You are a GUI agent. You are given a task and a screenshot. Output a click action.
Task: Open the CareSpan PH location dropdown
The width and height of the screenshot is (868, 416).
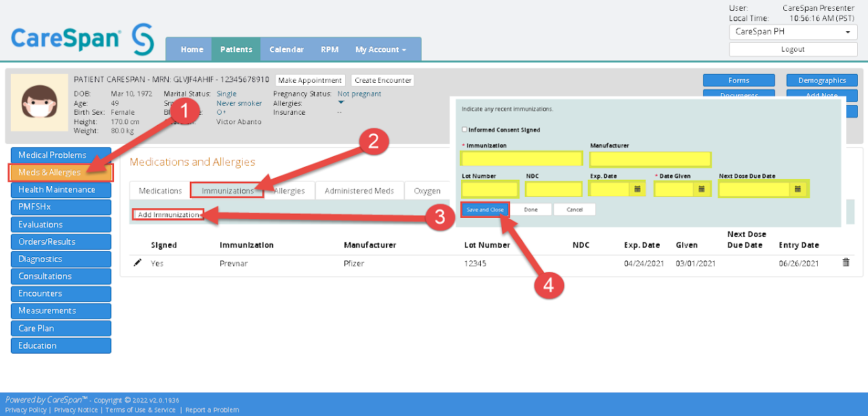(x=793, y=32)
